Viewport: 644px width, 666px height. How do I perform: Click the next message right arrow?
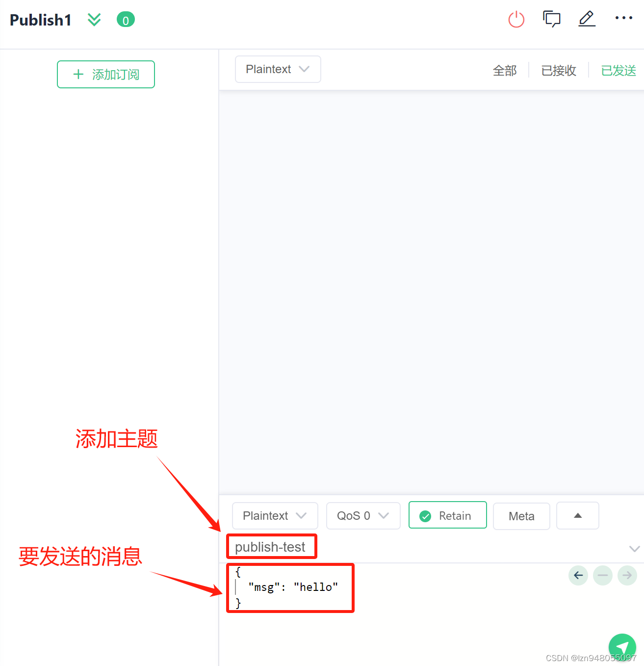[627, 575]
